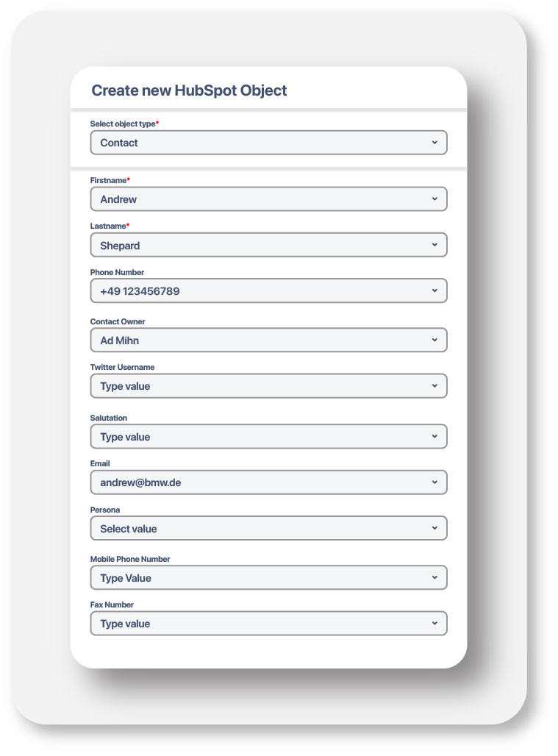Open the Persona chevron arrow

434,527
